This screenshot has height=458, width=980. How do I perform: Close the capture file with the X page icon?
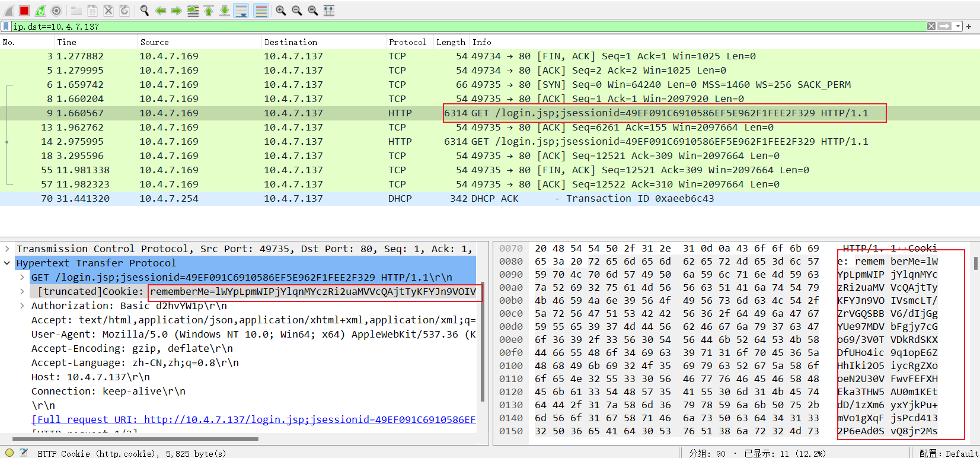(108, 11)
